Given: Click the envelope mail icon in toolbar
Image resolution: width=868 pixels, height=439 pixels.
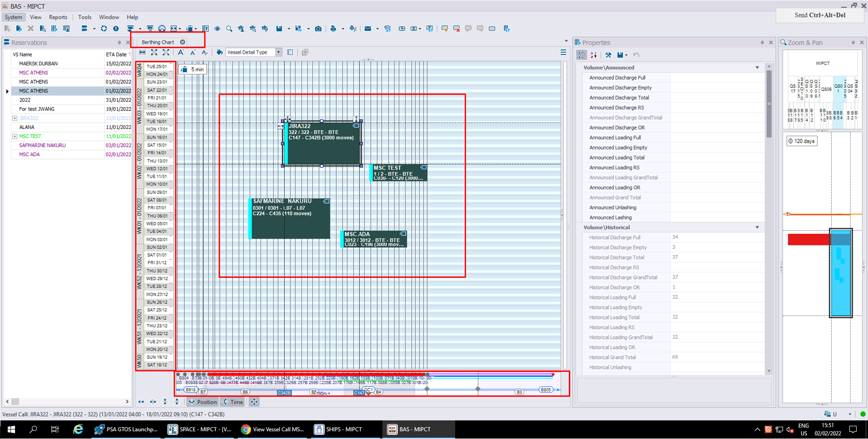Looking at the screenshot, I should coord(368,29).
